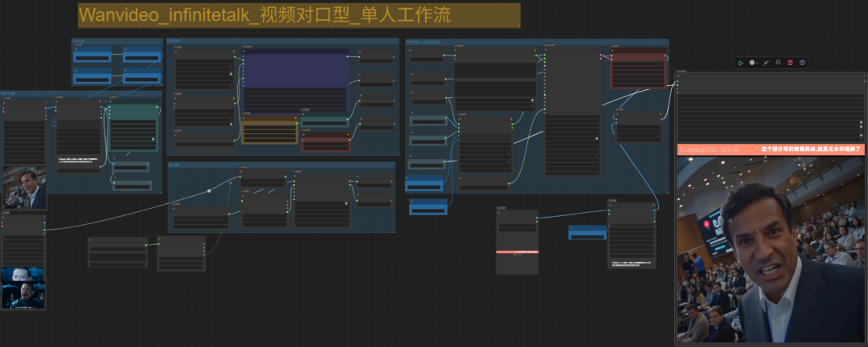
Task: Open the reference portrait thumbnail in ref-img group
Action: (24, 188)
